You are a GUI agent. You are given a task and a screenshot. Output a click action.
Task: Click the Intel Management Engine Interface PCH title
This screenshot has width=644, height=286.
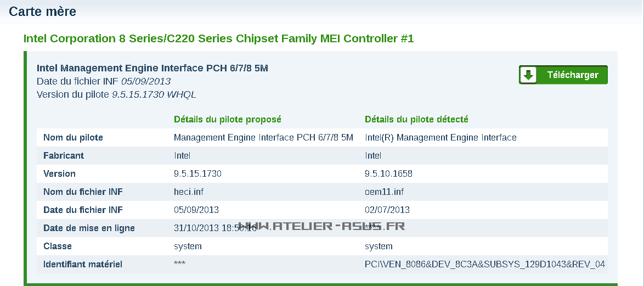[152, 68]
